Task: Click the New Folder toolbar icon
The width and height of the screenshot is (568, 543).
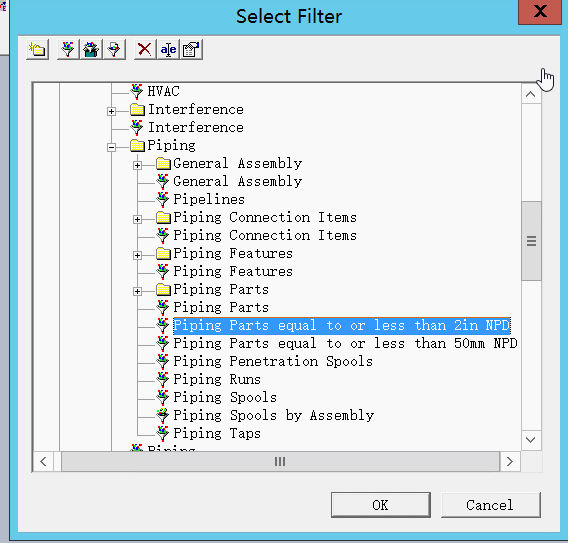Action: (38, 50)
